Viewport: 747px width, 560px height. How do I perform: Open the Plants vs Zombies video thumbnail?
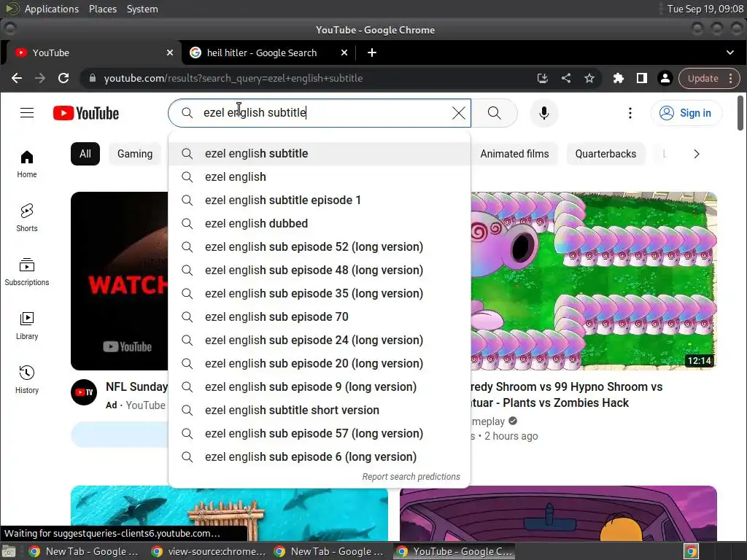point(594,281)
